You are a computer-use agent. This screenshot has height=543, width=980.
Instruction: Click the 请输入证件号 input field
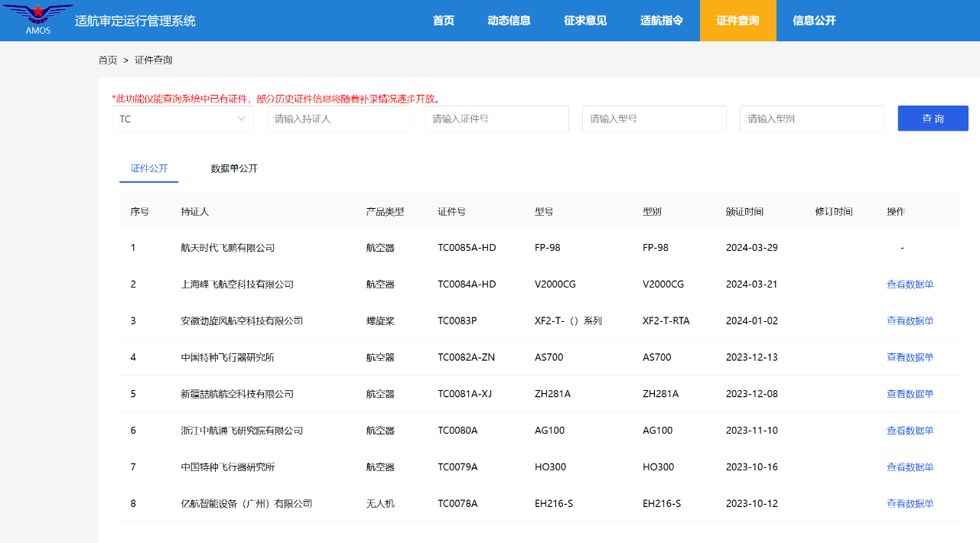coord(497,119)
